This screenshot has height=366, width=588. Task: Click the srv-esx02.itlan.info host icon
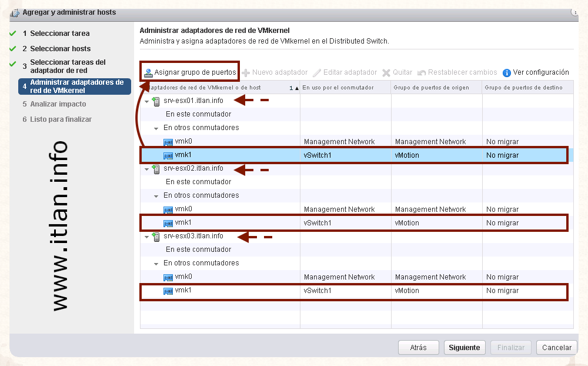click(156, 169)
